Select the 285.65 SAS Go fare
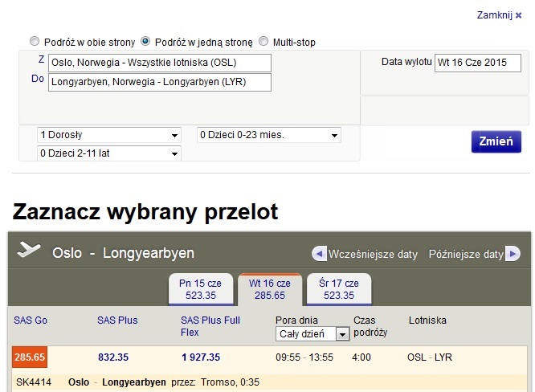The image size is (535, 392). (x=30, y=357)
